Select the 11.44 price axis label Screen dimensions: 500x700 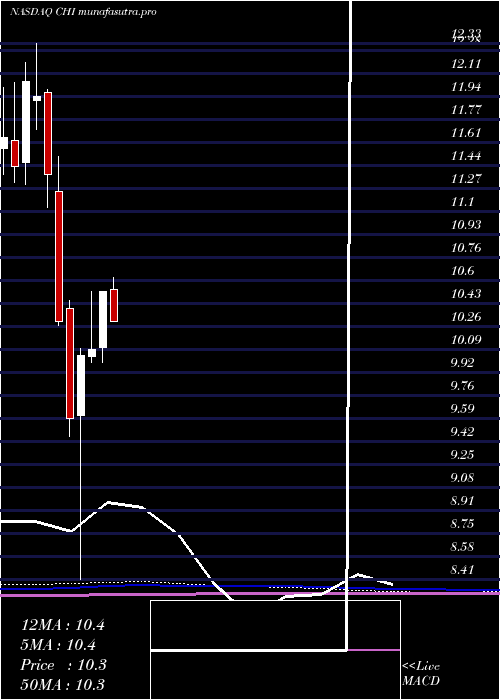pyautogui.click(x=466, y=156)
